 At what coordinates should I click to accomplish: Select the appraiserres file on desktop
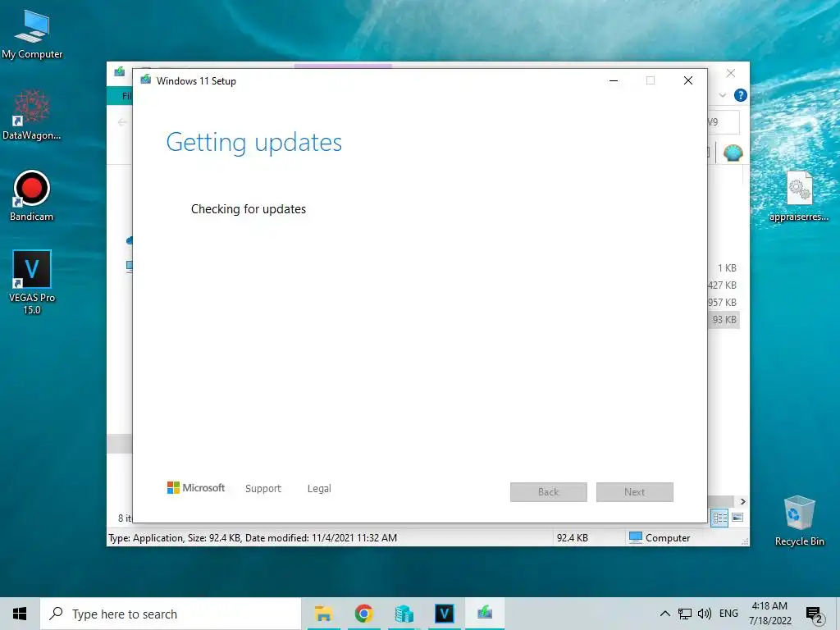[799, 196]
